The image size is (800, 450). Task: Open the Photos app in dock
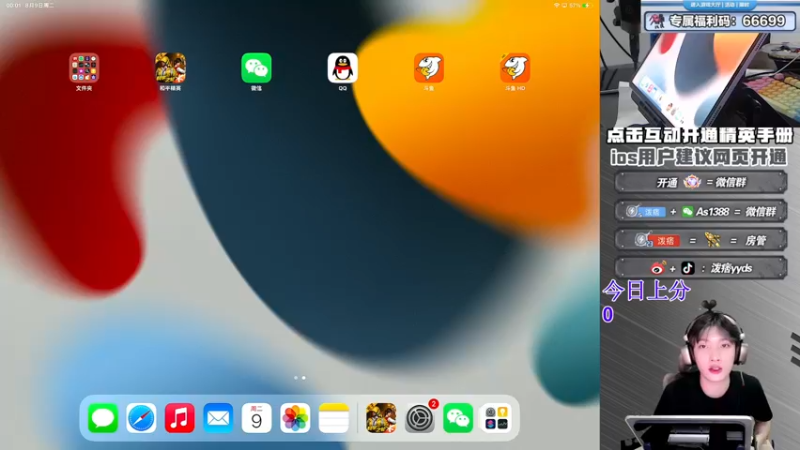coord(295,418)
